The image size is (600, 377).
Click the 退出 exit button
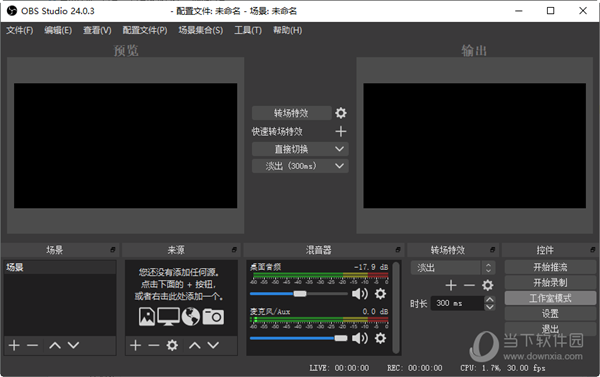[550, 329]
